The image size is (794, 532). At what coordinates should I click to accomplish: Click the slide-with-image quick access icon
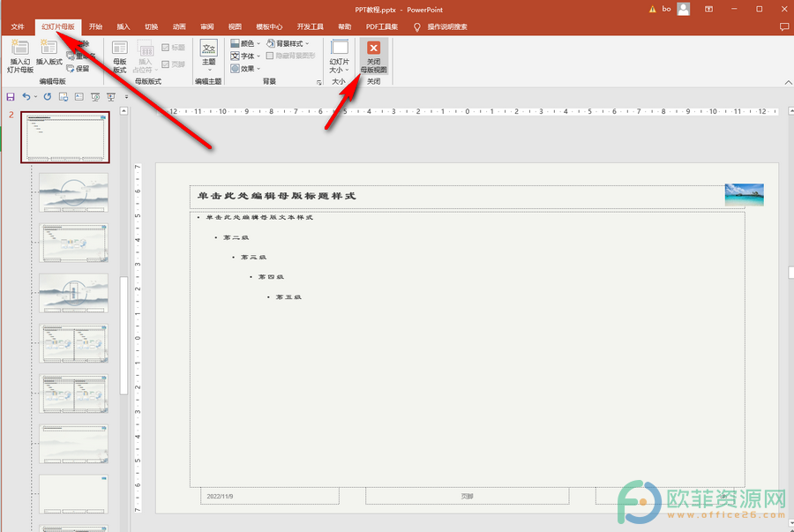(64, 97)
